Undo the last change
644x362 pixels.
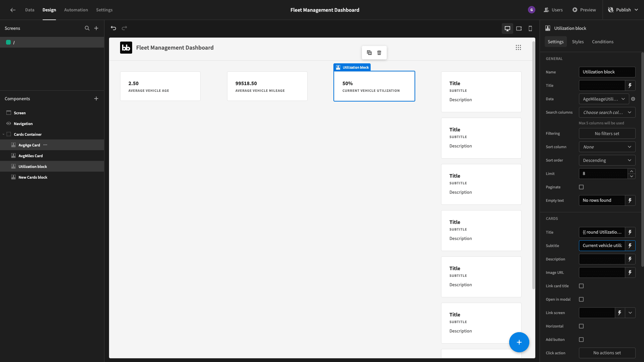click(113, 28)
